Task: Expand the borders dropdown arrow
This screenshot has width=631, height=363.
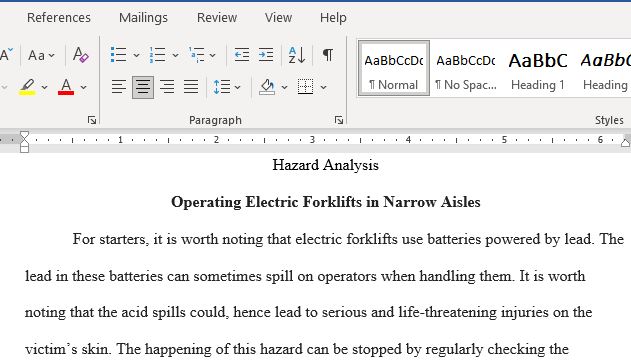Action: point(324,87)
